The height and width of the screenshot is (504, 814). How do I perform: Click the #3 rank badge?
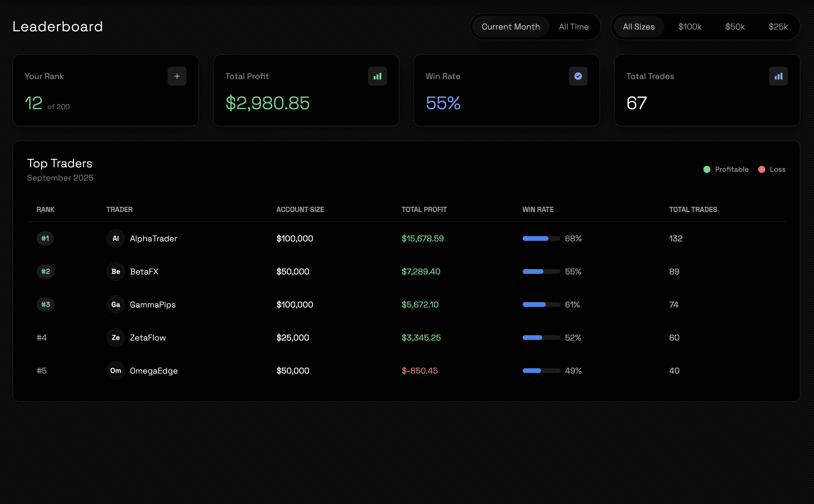pyautogui.click(x=46, y=304)
